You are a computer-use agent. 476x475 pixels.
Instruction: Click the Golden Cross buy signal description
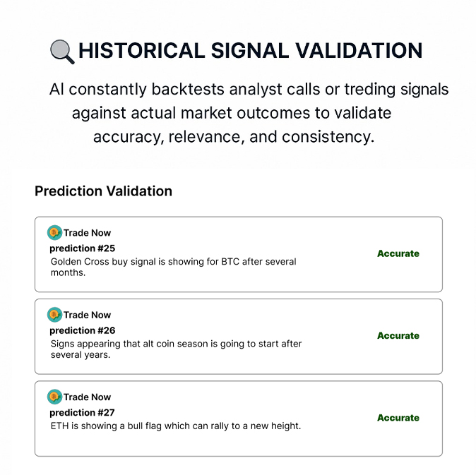[173, 267]
